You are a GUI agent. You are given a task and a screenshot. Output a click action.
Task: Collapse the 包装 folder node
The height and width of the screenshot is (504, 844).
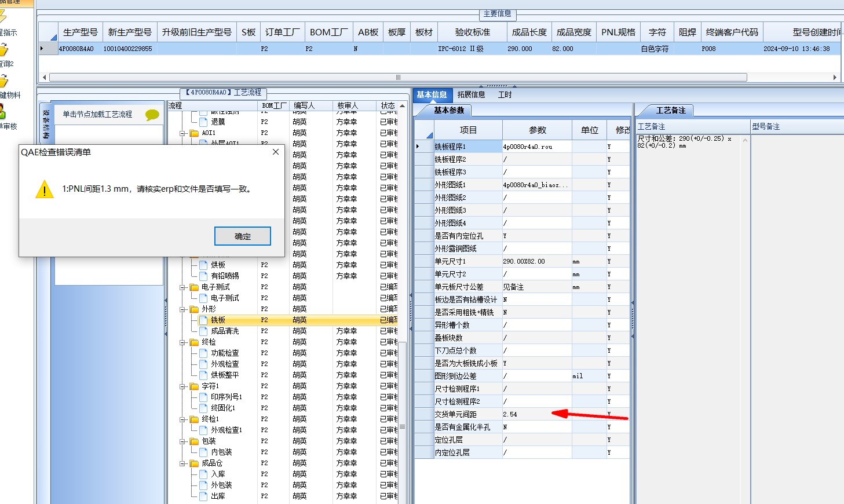click(183, 441)
